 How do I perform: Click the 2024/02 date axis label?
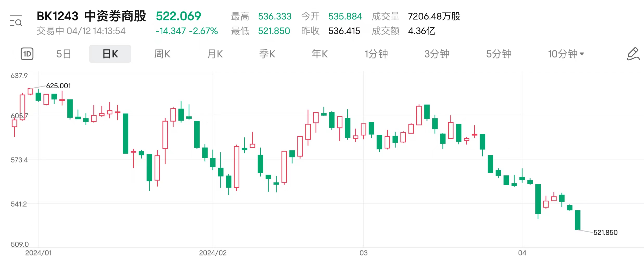click(x=213, y=253)
